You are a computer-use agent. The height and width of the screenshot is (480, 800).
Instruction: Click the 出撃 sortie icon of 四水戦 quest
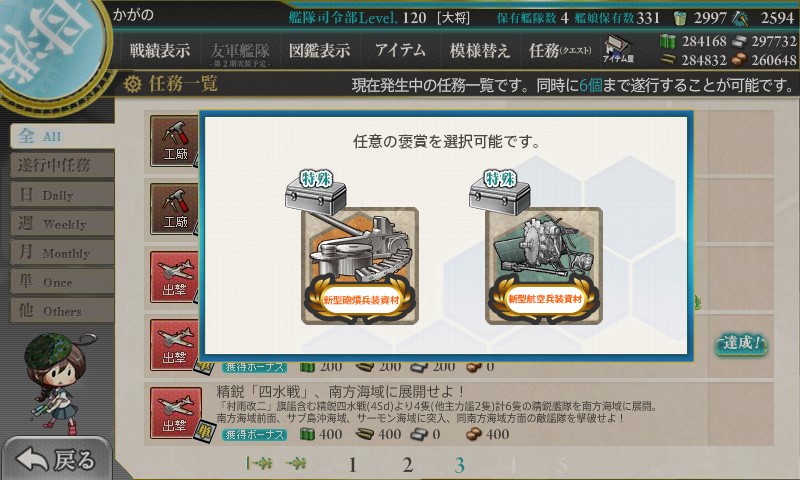point(175,413)
